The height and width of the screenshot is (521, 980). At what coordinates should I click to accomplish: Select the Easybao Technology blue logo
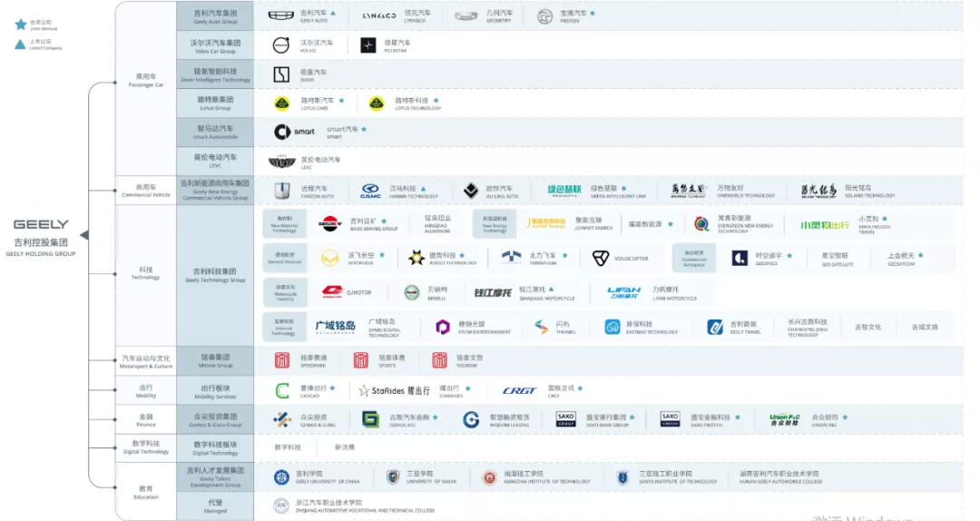point(612,327)
